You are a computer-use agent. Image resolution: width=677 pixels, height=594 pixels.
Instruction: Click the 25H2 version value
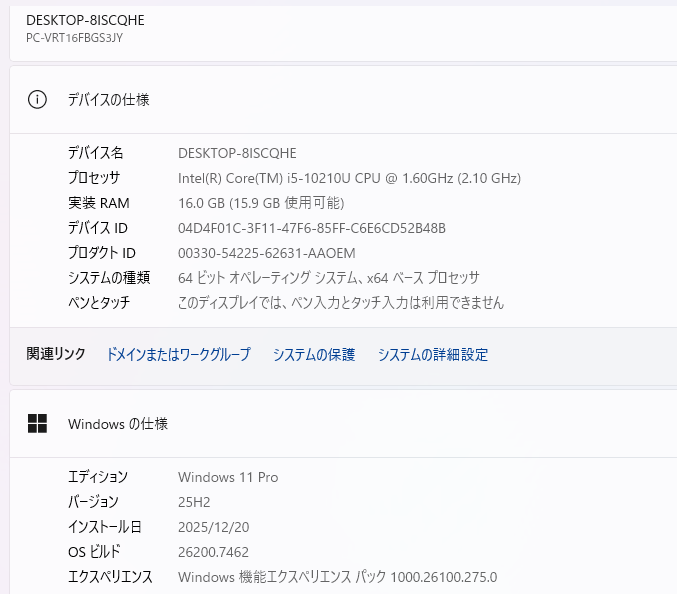pyautogui.click(x=194, y=502)
